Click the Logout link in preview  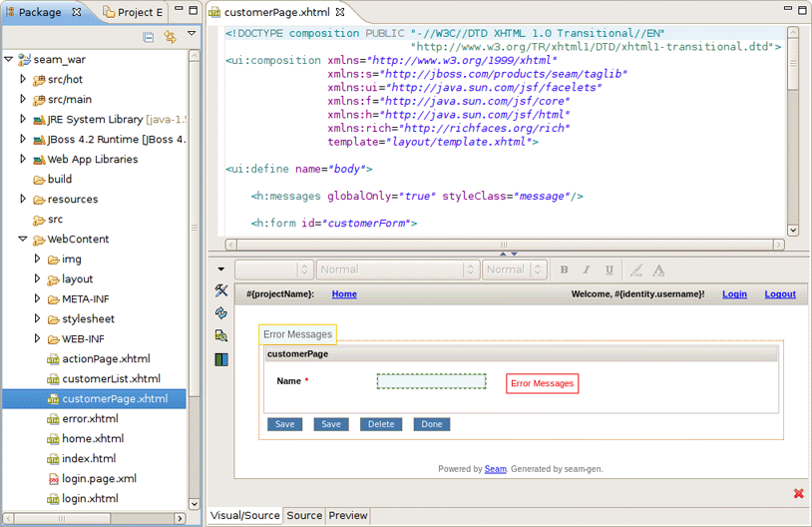click(x=780, y=293)
